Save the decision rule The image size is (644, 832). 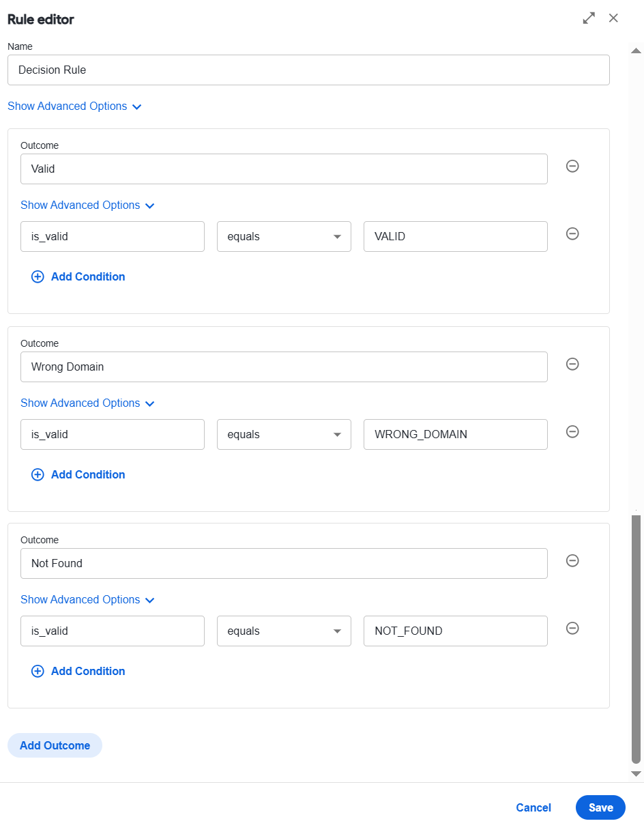point(600,807)
